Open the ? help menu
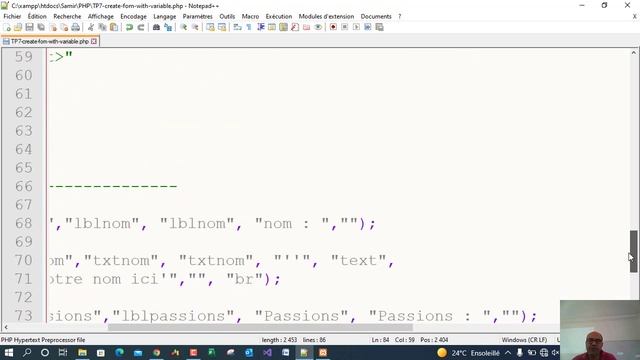The height and width of the screenshot is (360, 640). click(x=400, y=16)
